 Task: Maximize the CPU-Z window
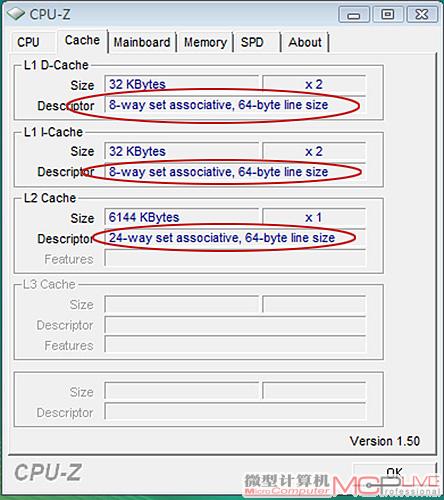pyautogui.click(x=388, y=15)
